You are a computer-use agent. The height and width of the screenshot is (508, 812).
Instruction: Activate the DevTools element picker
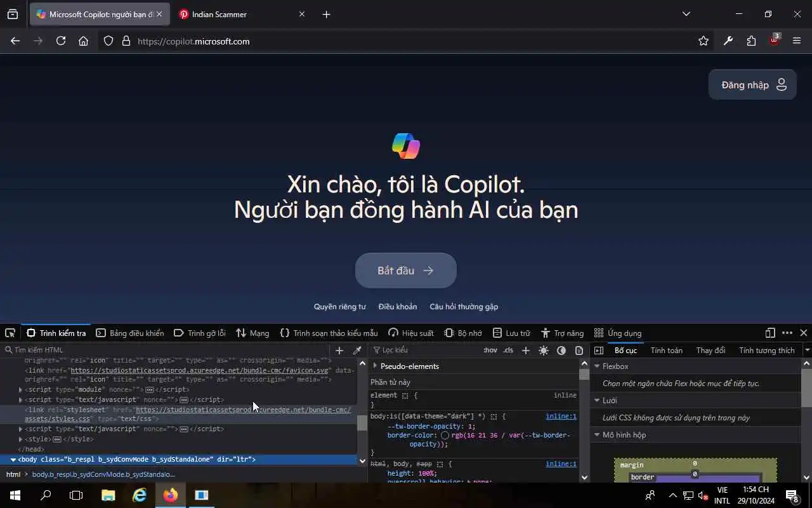point(10,333)
